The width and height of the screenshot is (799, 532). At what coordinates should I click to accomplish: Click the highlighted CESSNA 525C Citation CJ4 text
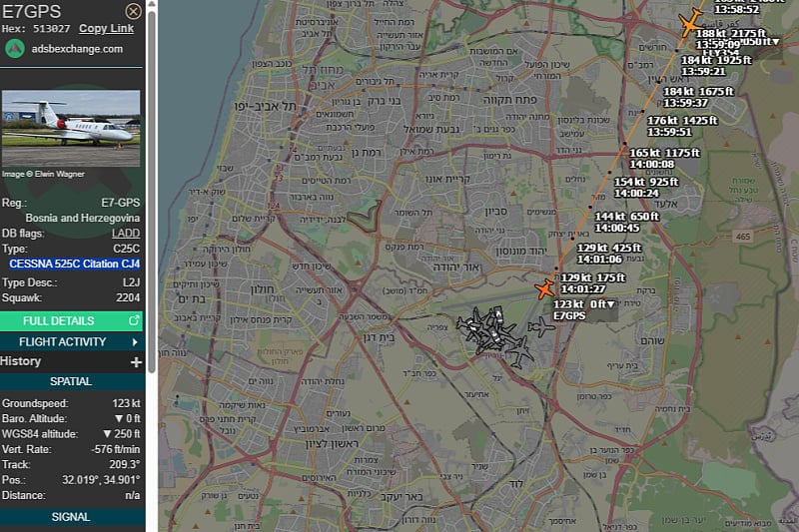coord(75,265)
